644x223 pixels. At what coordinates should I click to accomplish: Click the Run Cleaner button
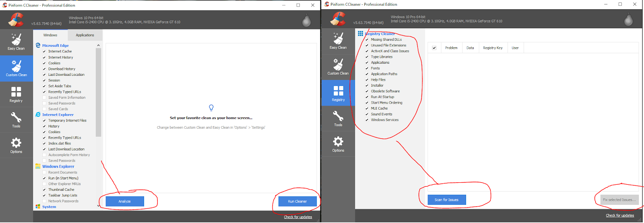(x=297, y=201)
